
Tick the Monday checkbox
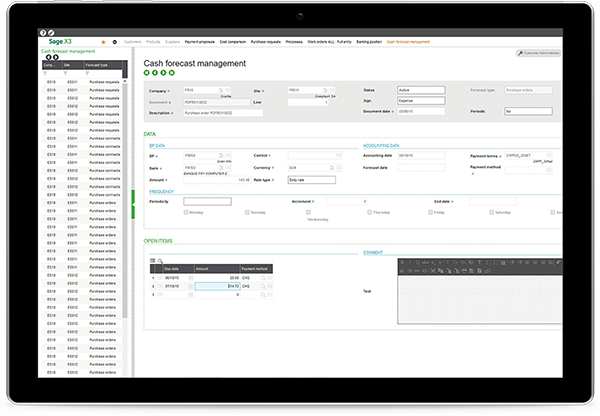coord(186,212)
